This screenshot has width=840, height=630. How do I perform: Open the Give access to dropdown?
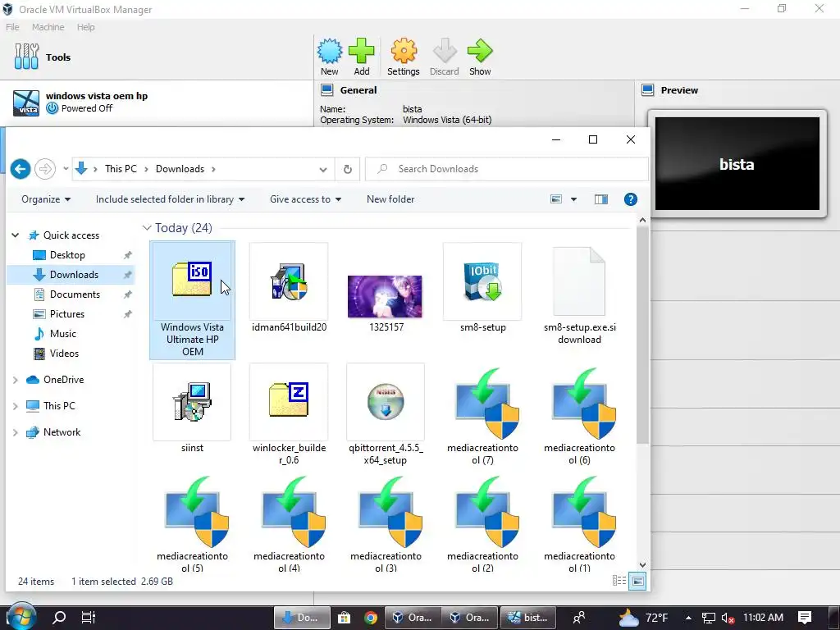pyautogui.click(x=305, y=199)
